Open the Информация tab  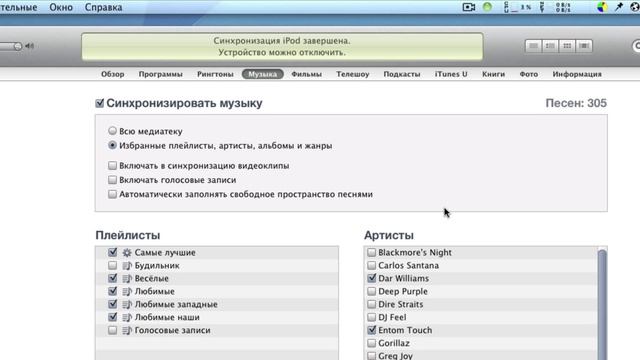pos(577,74)
